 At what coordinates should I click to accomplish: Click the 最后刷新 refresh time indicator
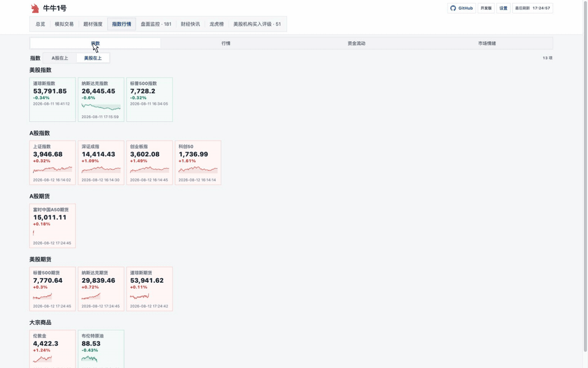coord(532,8)
